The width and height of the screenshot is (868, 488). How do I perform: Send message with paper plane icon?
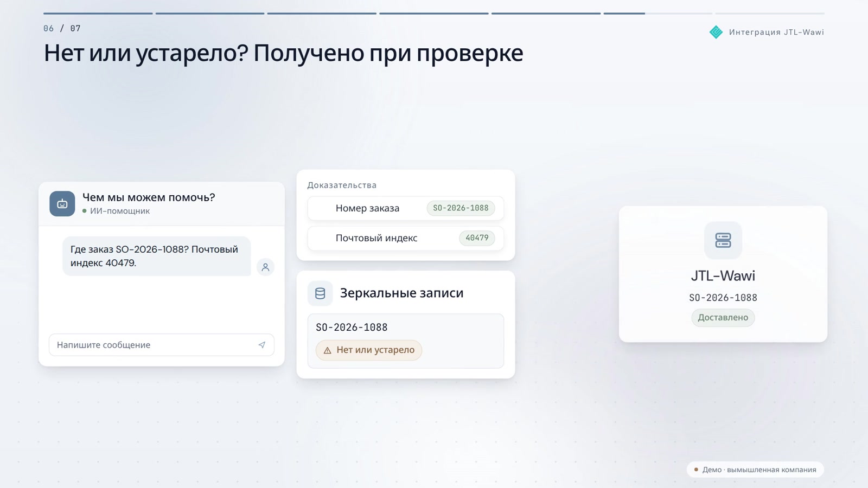click(x=262, y=345)
